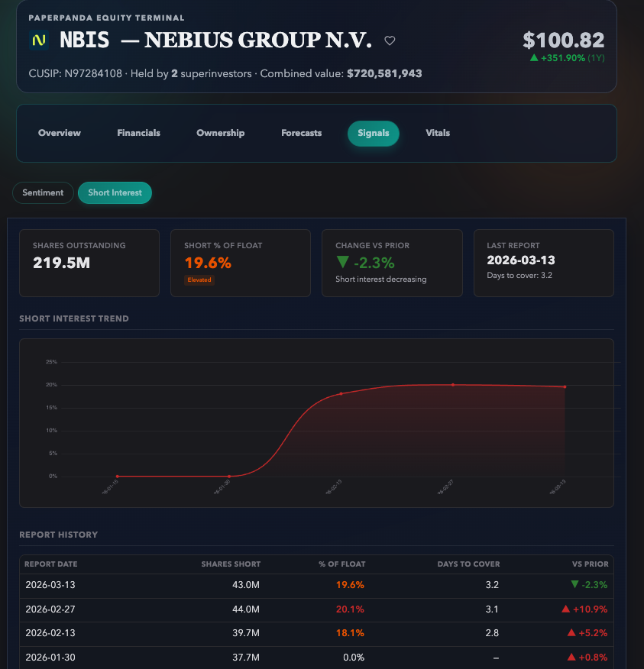Click the red up arrow beside +10.9%
The height and width of the screenshot is (669, 644).
[566, 609]
